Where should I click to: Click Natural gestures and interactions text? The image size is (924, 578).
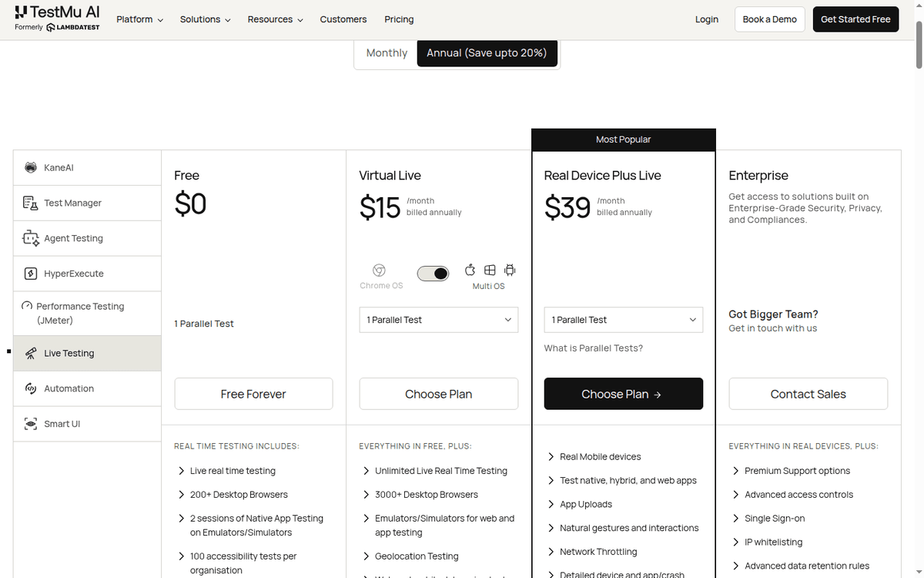(630, 528)
